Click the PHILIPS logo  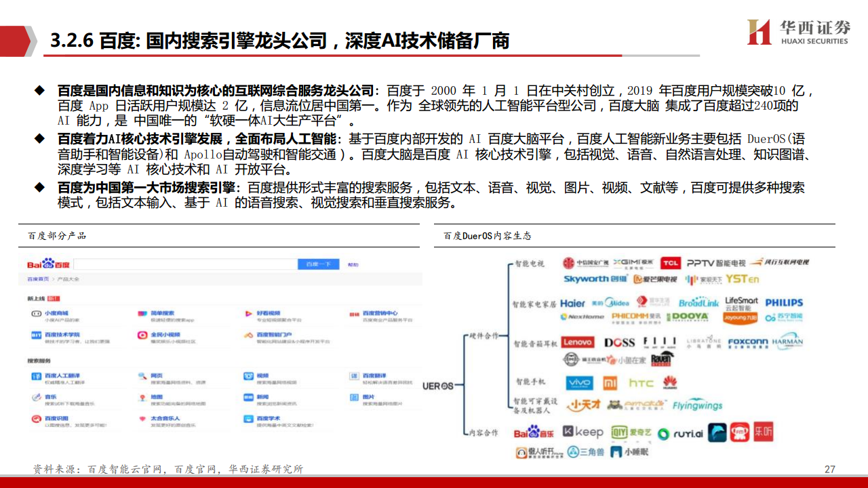(784, 303)
